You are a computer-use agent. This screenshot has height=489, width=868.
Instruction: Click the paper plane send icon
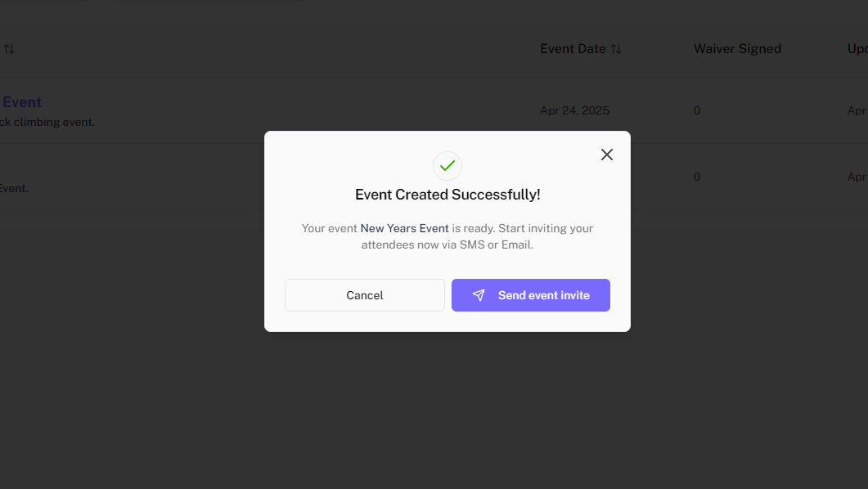coord(479,295)
